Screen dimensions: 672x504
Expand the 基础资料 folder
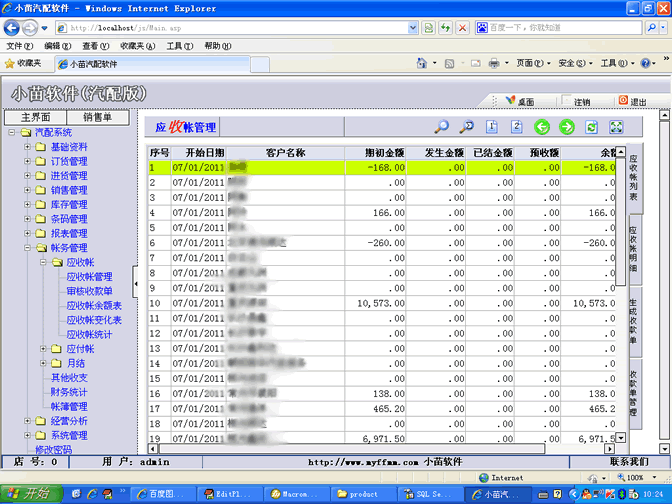point(27,147)
